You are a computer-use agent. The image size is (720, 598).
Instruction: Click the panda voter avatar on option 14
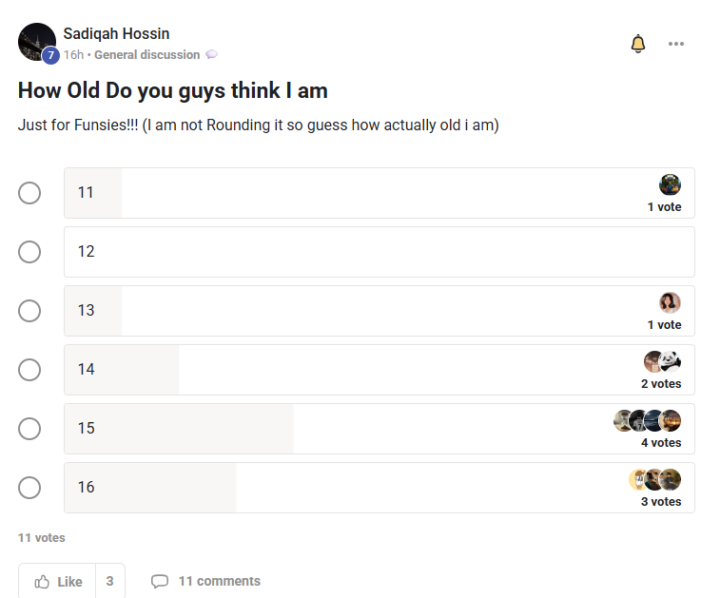click(x=670, y=362)
